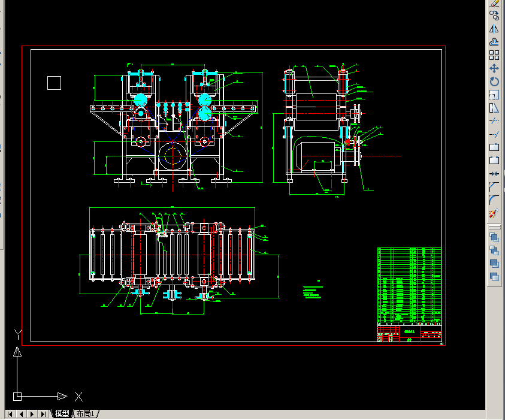Jump to the first layout tab arrow
The height and width of the screenshot is (420, 505).
10,414
